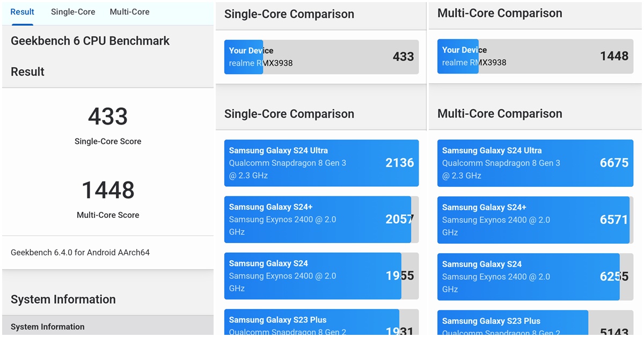
Task: Open the Single-Core tab
Action: [73, 12]
